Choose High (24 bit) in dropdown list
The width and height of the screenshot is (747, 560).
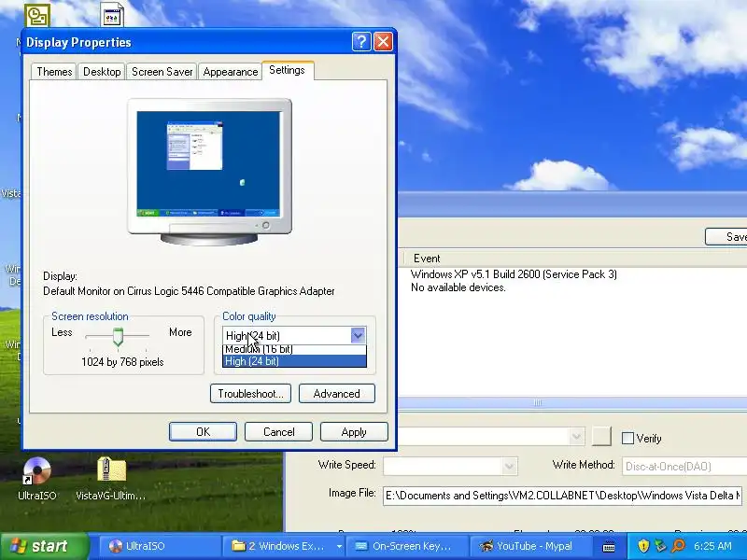pyautogui.click(x=294, y=361)
